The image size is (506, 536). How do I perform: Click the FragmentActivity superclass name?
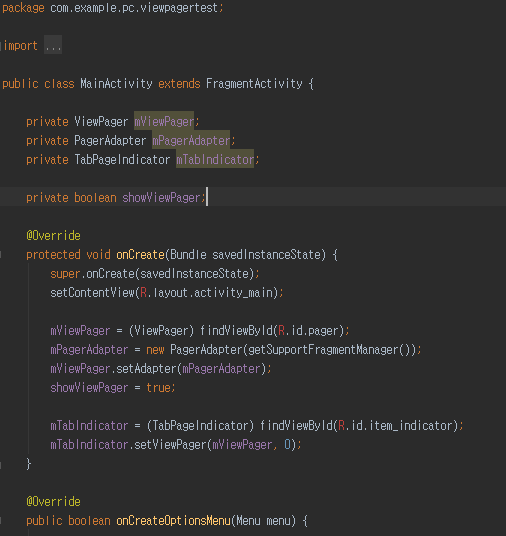pyautogui.click(x=254, y=84)
